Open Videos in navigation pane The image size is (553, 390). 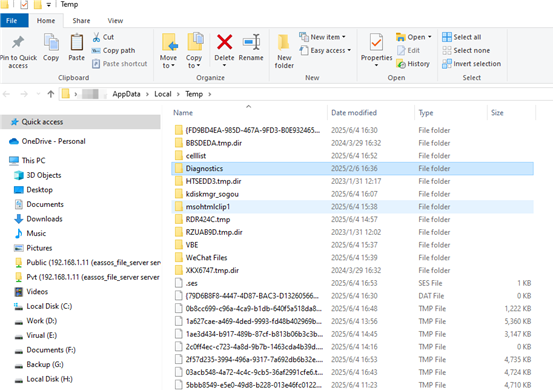pos(31,292)
